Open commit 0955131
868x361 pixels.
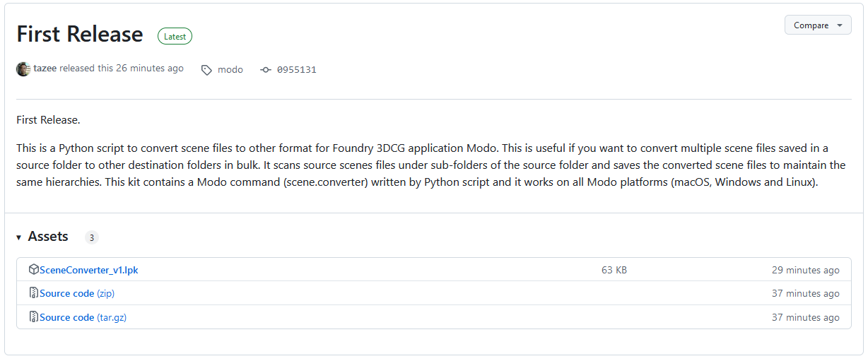click(297, 70)
